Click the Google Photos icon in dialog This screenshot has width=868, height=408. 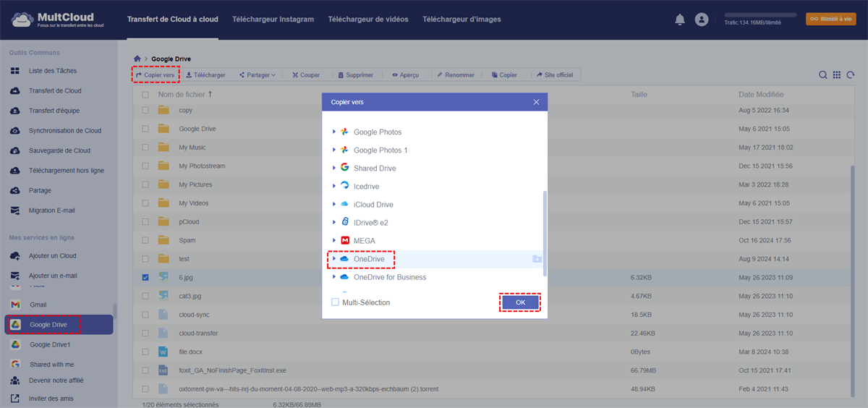coord(345,132)
